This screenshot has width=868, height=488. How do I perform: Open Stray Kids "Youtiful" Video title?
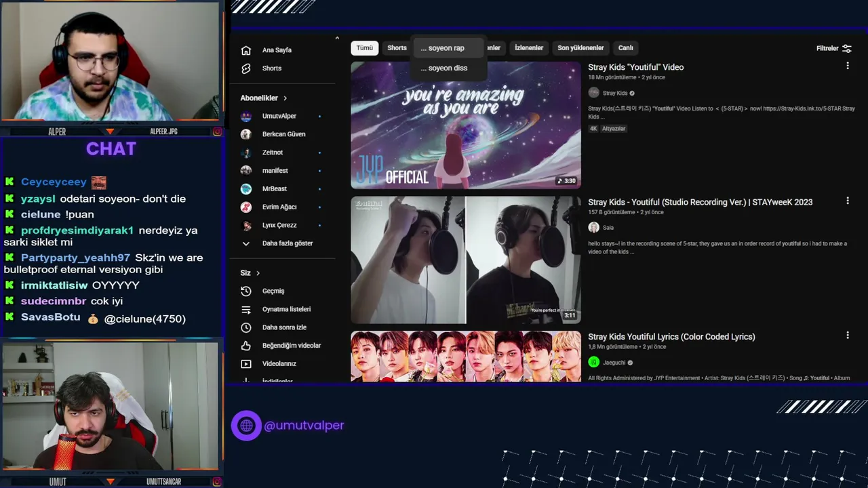pyautogui.click(x=635, y=67)
